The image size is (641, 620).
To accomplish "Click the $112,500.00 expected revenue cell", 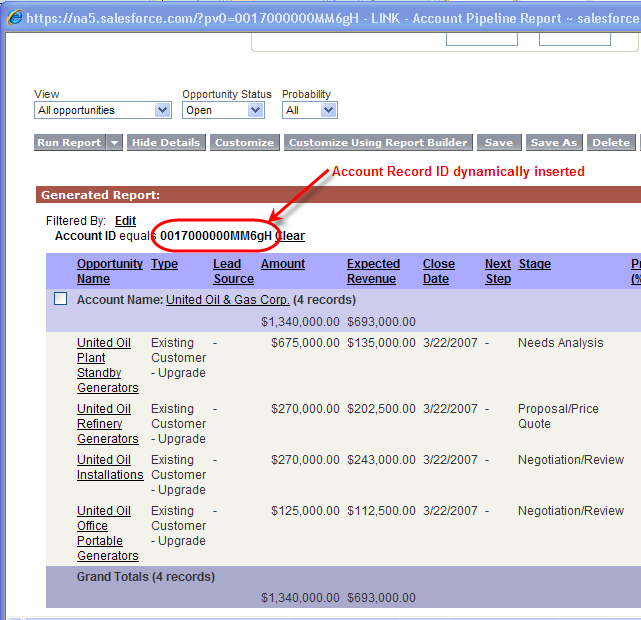I will (381, 511).
